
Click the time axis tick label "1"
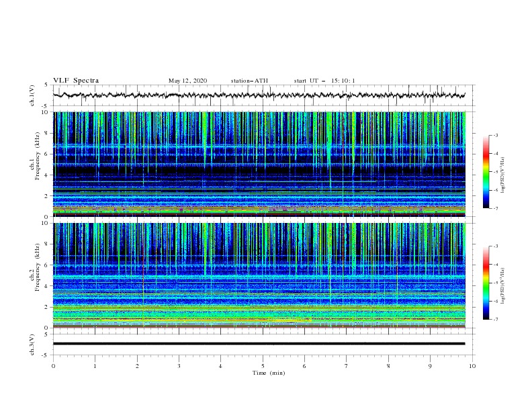[x=95, y=366]
